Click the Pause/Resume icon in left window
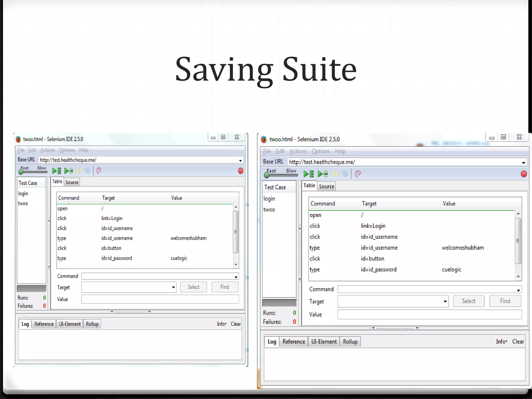The image size is (532, 399). (x=79, y=171)
